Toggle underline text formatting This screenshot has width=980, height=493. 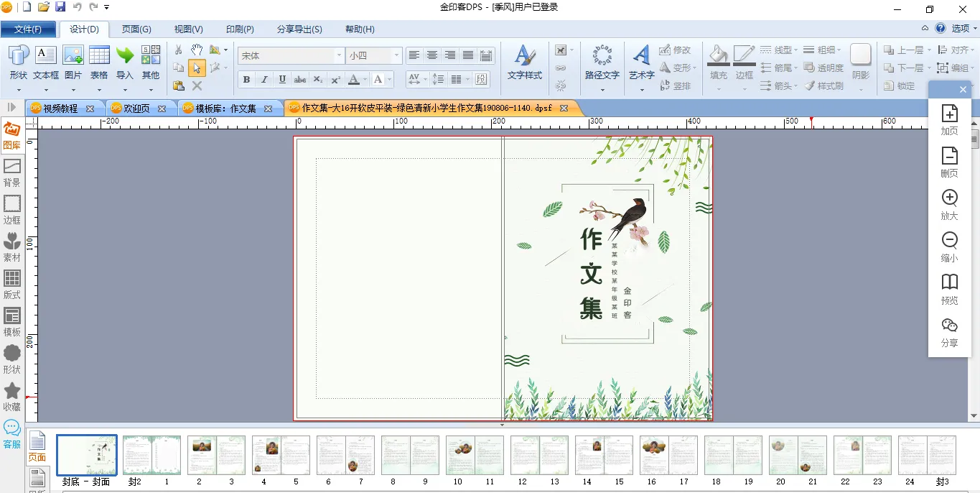point(282,80)
